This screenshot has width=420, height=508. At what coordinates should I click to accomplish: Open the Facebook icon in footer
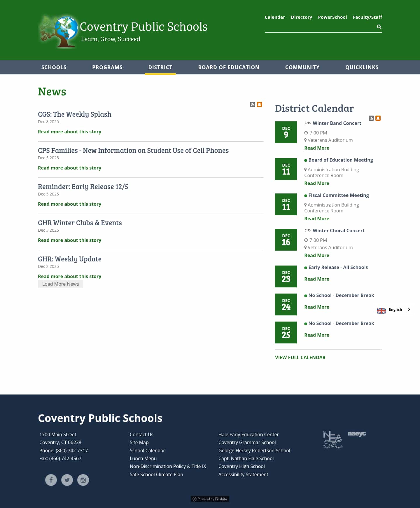[x=51, y=480]
